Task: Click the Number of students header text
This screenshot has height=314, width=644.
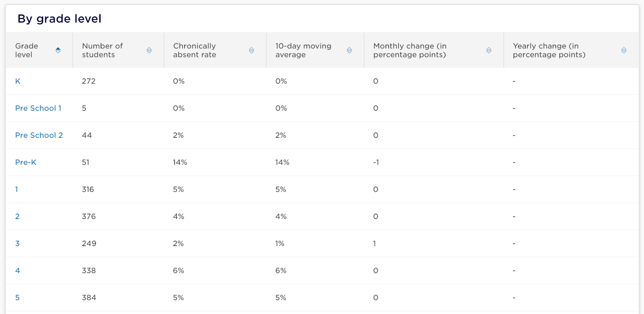Action: pos(102,50)
